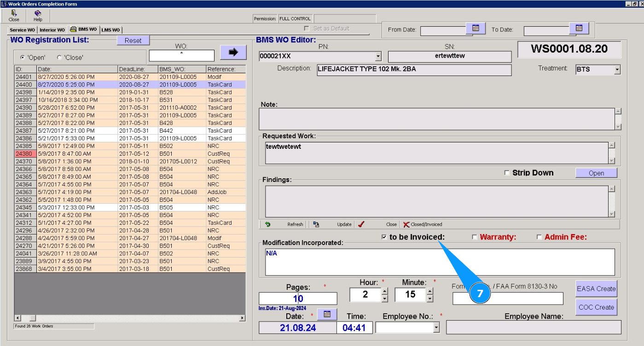This screenshot has width=644, height=346.
Task: Open Help via the book icon
Action: (x=38, y=13)
